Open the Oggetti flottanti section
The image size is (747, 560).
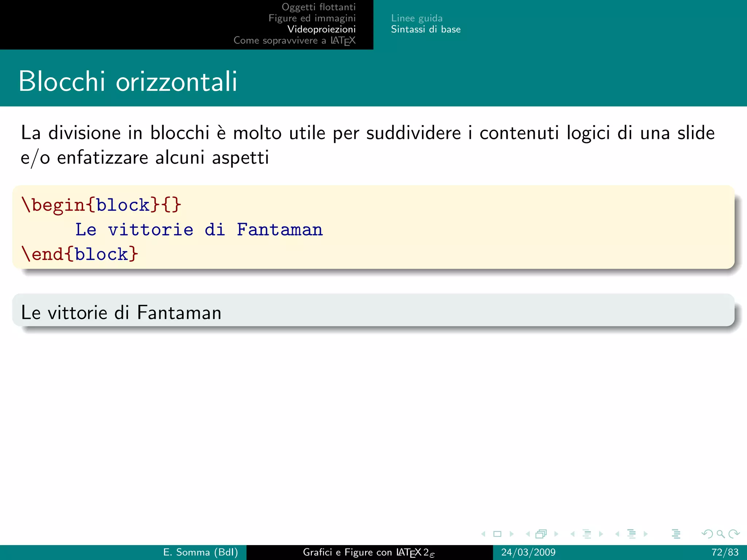[x=318, y=7]
